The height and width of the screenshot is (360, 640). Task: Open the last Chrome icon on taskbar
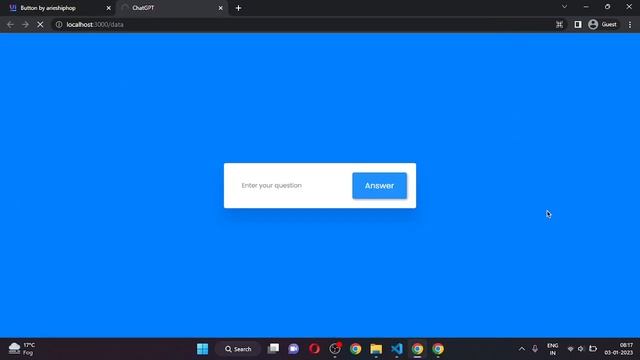point(438,349)
